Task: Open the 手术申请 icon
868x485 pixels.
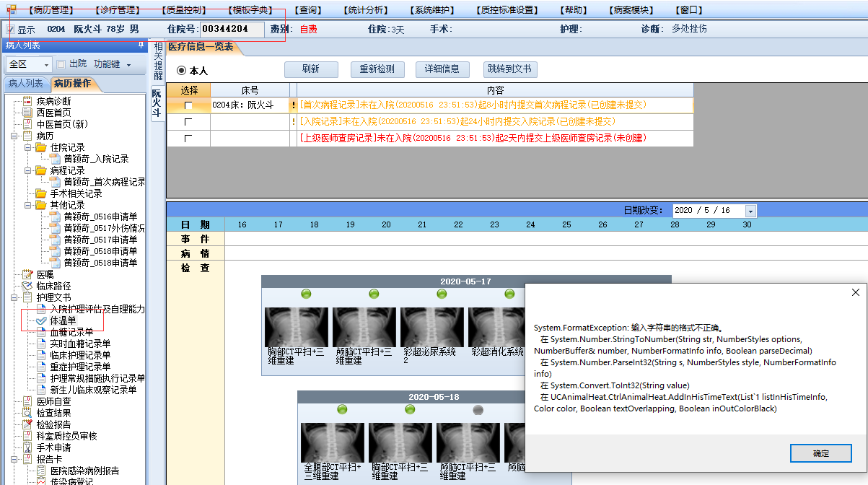Action: point(27,447)
